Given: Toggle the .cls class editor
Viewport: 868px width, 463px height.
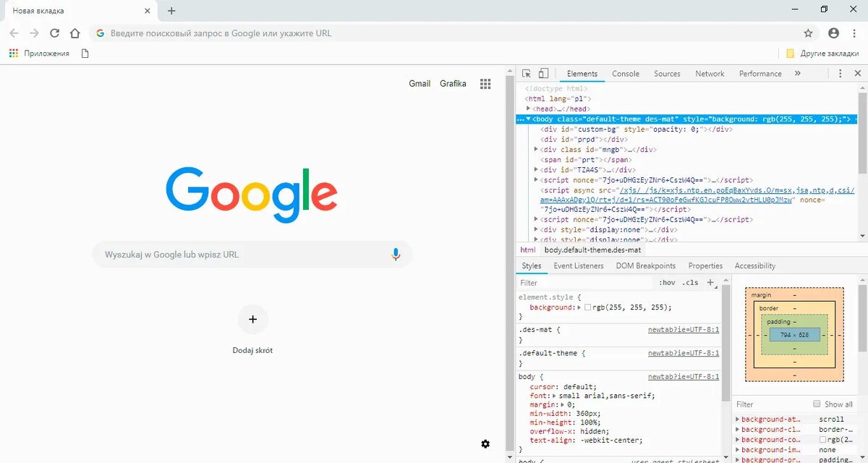Looking at the screenshot, I should (691, 283).
